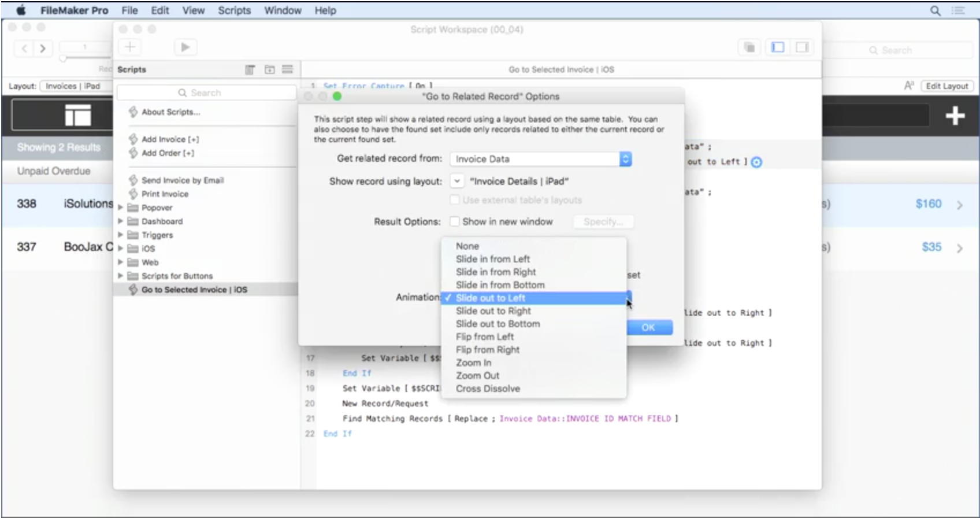
Task: Expand the Scripts for Buttons folder triangle
Action: 121,276
